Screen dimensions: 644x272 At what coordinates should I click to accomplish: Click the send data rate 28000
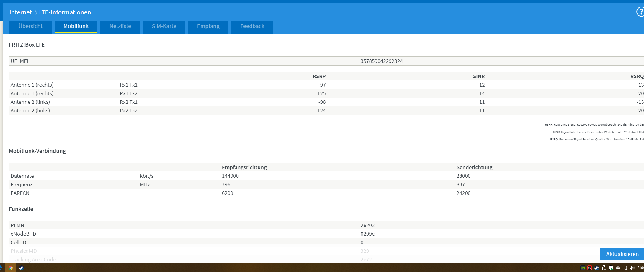463,176
